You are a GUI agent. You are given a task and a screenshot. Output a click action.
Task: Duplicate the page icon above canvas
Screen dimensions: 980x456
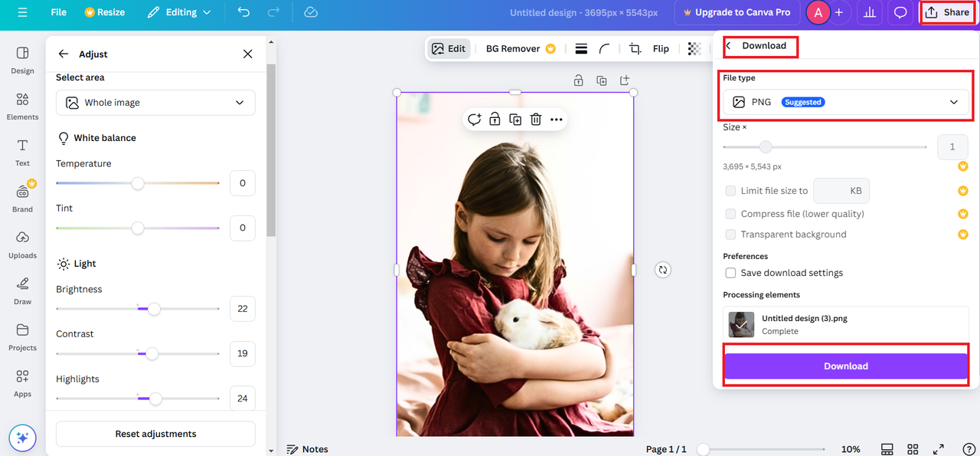pos(602,80)
